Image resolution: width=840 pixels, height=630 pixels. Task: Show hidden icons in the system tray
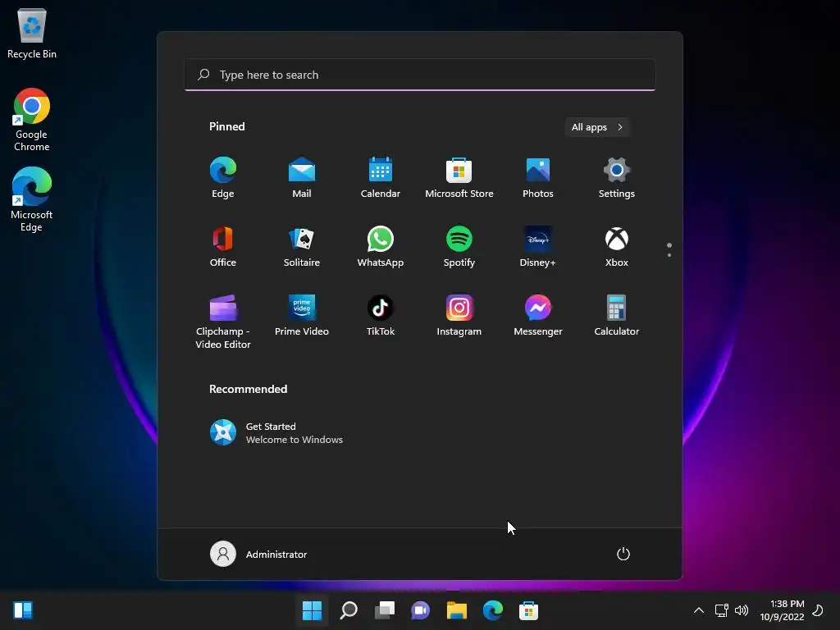[x=699, y=610]
